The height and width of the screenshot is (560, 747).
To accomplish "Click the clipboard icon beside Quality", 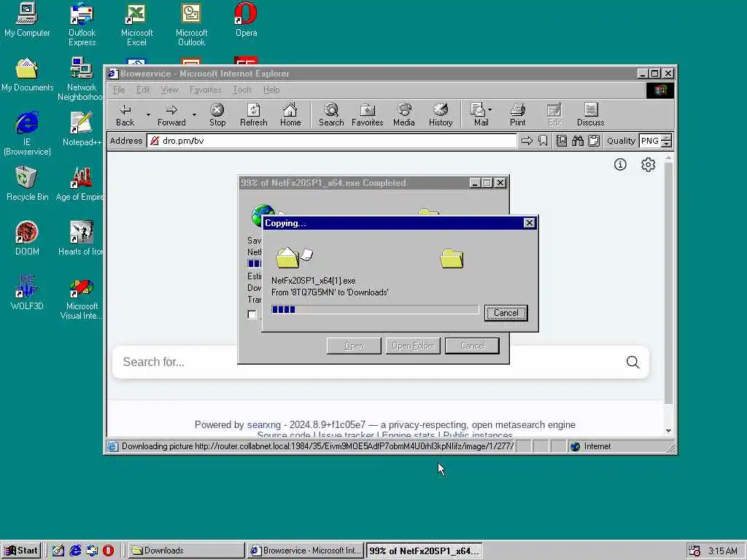I will coord(594,141).
